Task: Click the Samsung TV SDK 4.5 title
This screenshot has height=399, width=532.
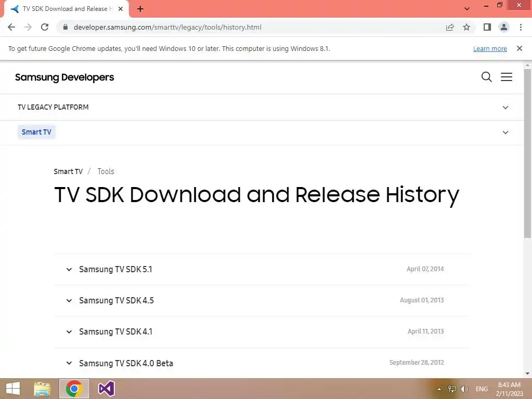Action: coord(116,301)
